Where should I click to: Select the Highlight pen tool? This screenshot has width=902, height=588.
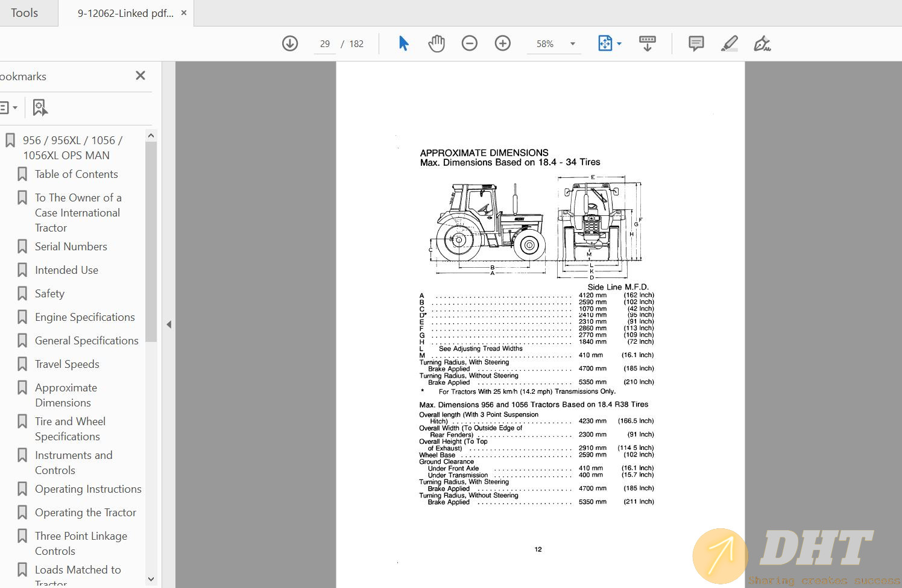[729, 43]
